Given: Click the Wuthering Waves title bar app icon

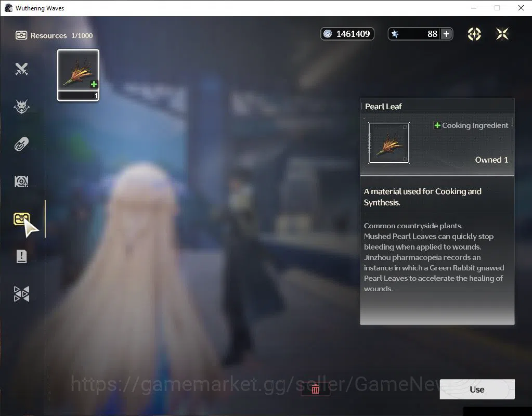Looking at the screenshot, I should coord(8,8).
